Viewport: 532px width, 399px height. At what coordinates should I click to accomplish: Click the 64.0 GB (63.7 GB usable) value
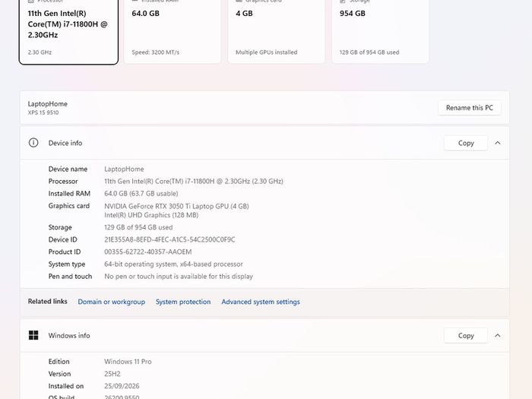[141, 193]
